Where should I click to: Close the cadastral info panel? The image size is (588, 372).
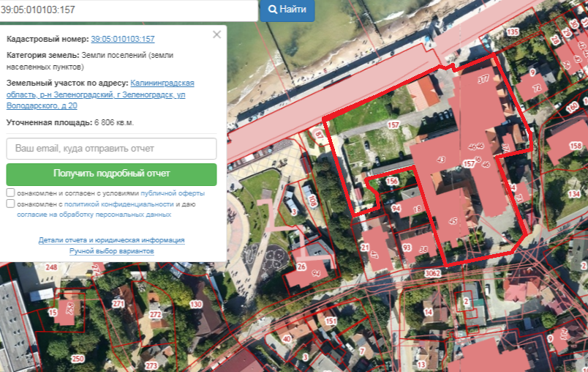coord(216,34)
